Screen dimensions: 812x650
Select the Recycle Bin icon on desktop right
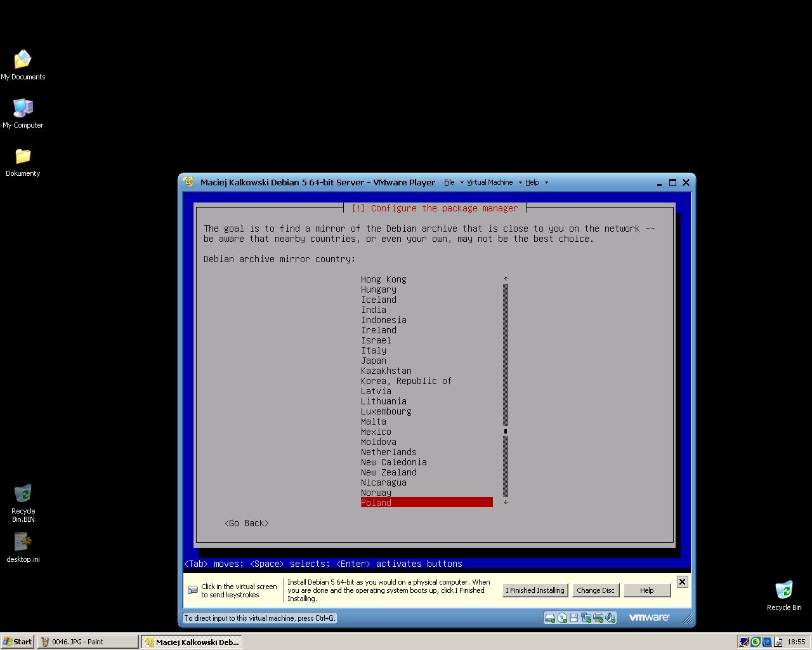[784, 595]
